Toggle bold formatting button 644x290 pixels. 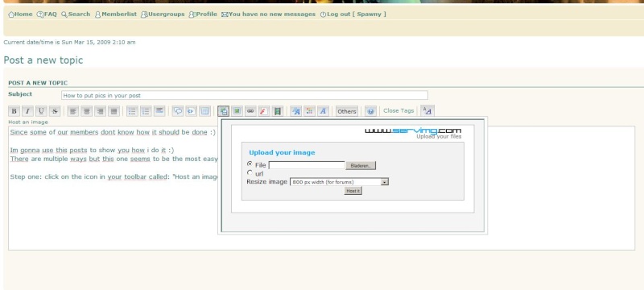(14, 111)
